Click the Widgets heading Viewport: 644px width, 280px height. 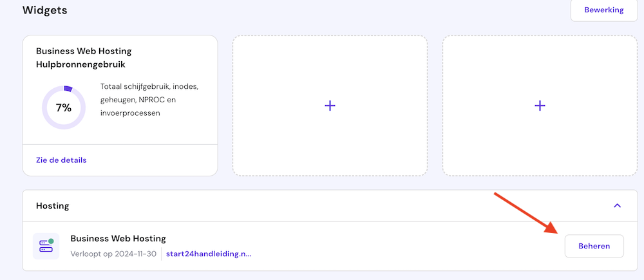coord(44,10)
